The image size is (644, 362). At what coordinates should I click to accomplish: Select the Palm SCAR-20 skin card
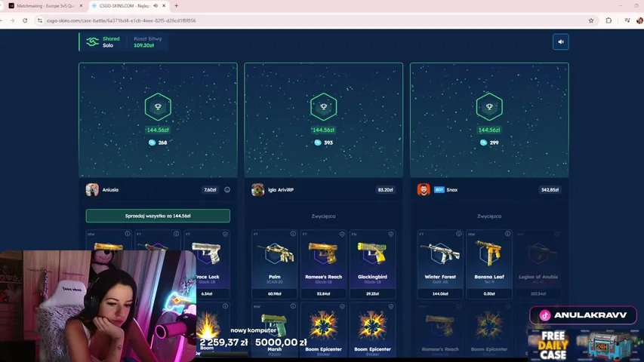[274, 264]
